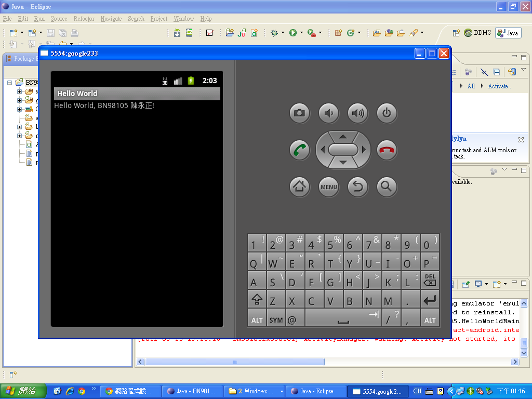532x399 pixels.
Task: Switch to the DDMS perspective
Action: pyautogui.click(x=477, y=33)
